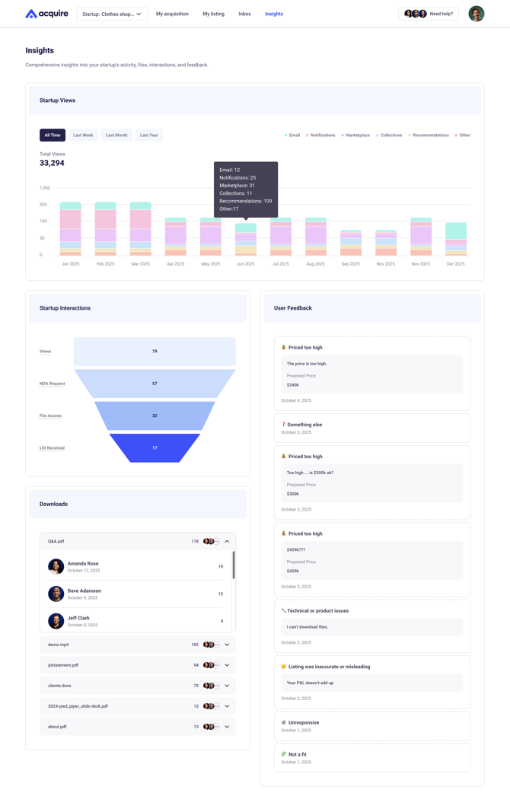Toggle Recommendations series in chart legend
The width and height of the screenshot is (510, 812).
click(428, 135)
